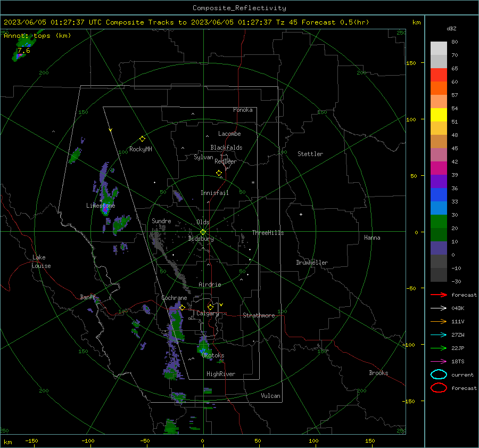Image resolution: width=479 pixels, height=448 pixels.
Task: Click the Limestone label on map
Action: [101, 206]
